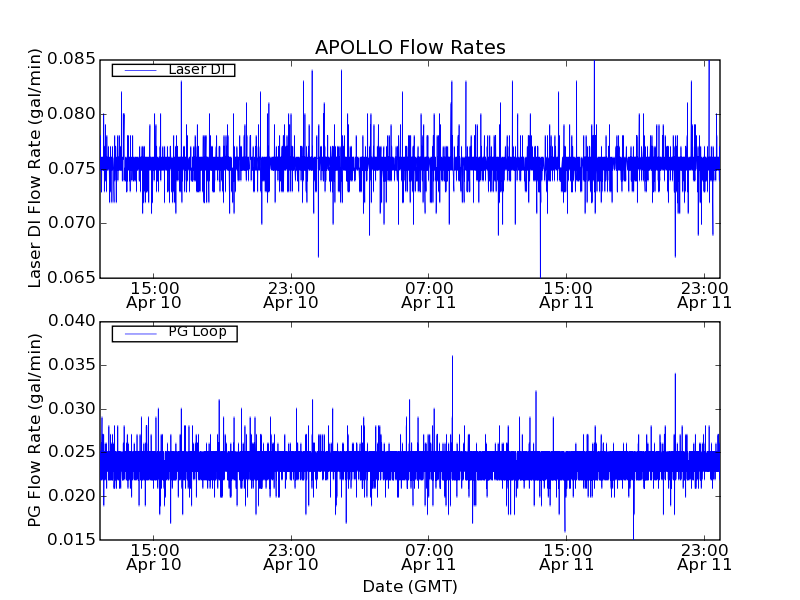Click '15:00 Apr 11' under Laser DI plot
The image size is (800, 600).
click(x=566, y=295)
